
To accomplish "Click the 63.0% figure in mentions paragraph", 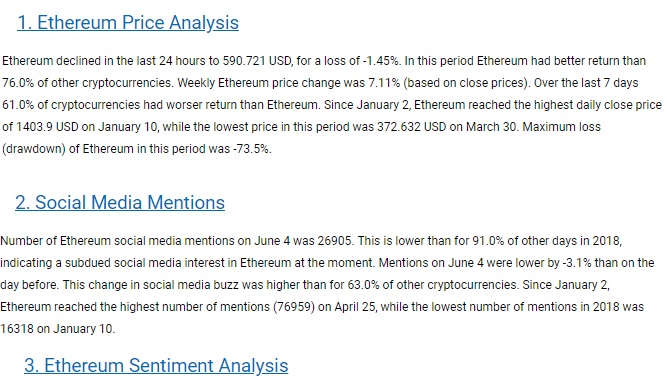I will (363, 285).
